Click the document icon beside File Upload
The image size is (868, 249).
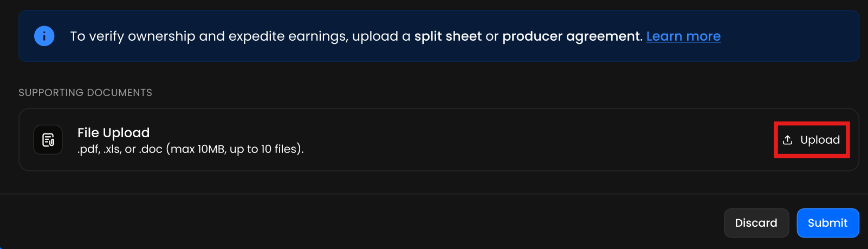(48, 140)
